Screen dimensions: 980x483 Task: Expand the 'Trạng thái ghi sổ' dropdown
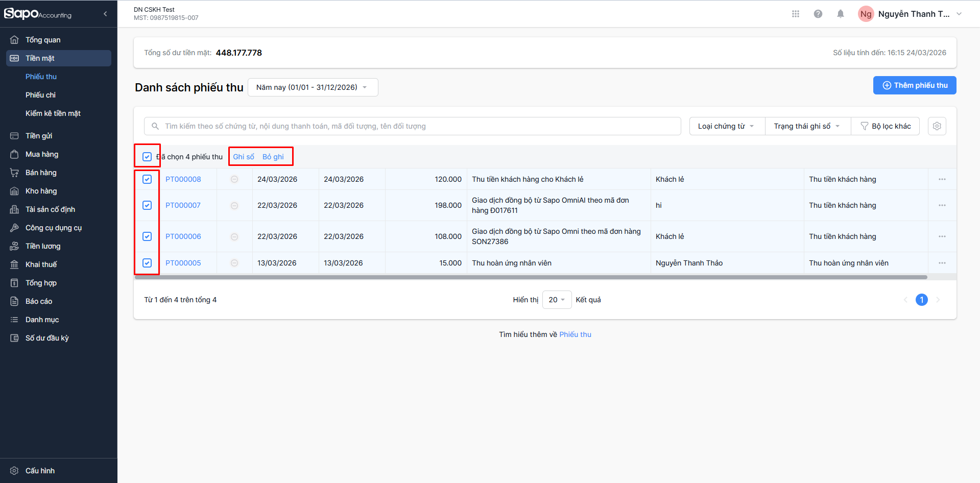807,126
